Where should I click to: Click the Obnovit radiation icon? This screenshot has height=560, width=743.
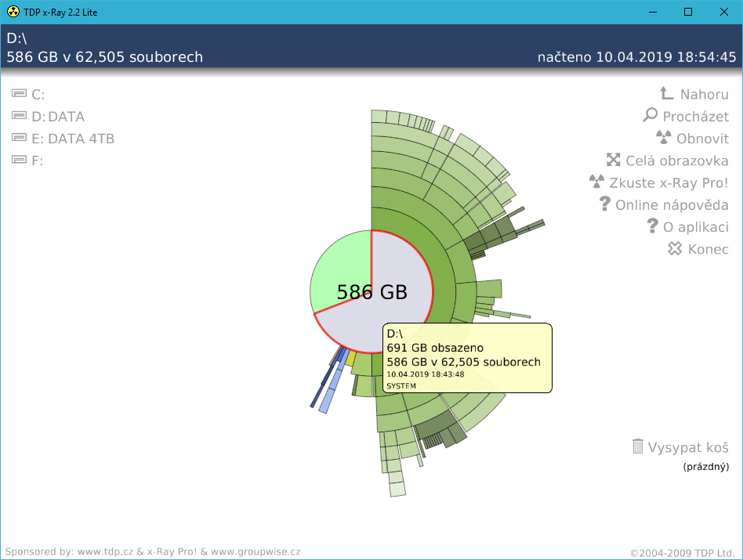[664, 138]
